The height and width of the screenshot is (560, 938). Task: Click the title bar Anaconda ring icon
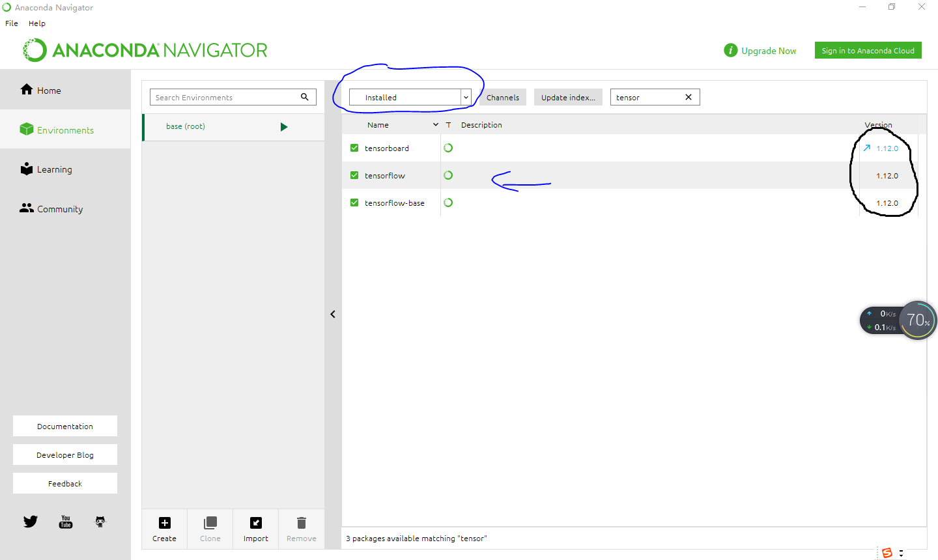[7, 7]
